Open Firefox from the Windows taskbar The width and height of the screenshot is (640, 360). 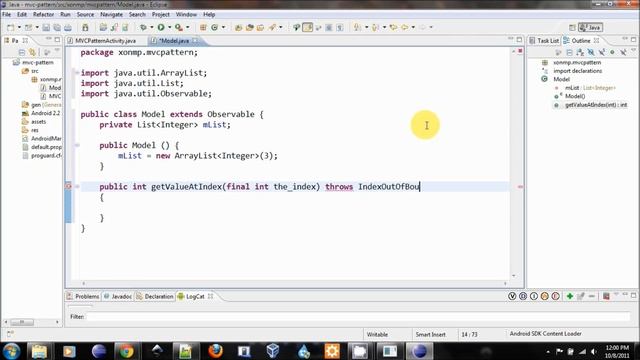pos(215,351)
